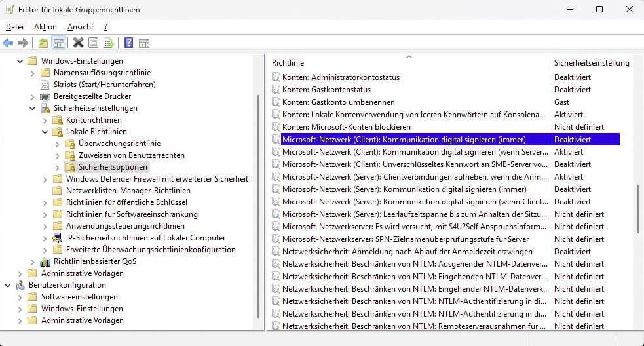Click the Up one level folder icon

pyautogui.click(x=43, y=43)
